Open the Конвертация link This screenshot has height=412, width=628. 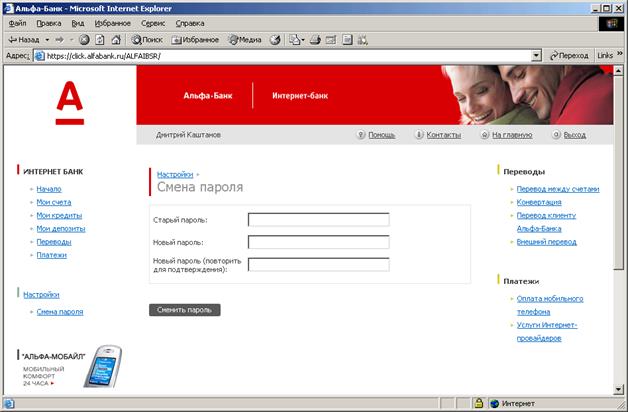click(x=539, y=202)
